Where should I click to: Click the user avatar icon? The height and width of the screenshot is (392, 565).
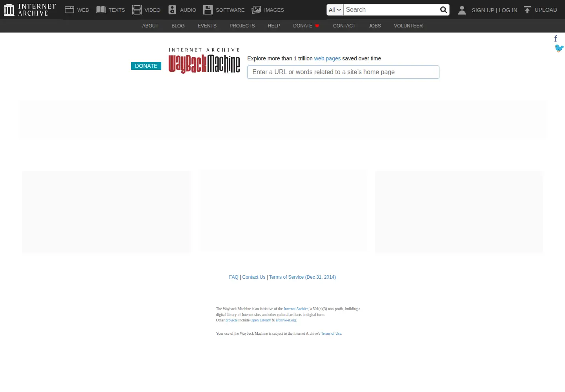coord(462,10)
